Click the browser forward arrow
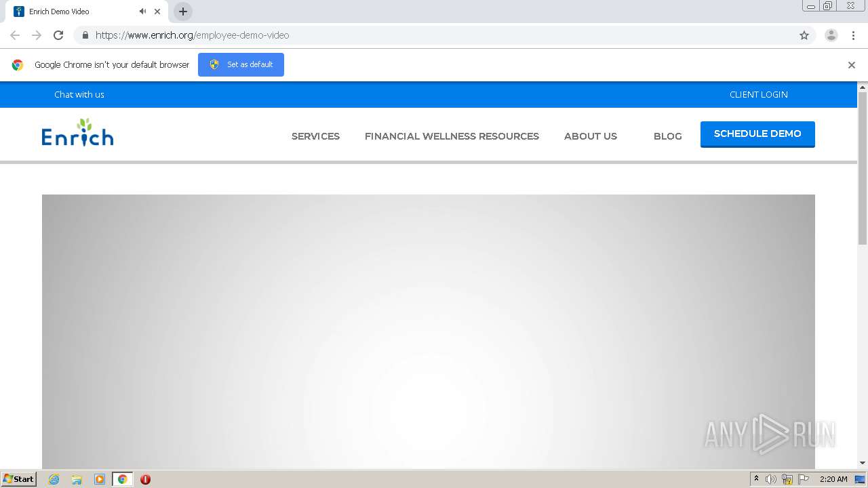Screen dimensions: 868x488 click(x=37, y=35)
